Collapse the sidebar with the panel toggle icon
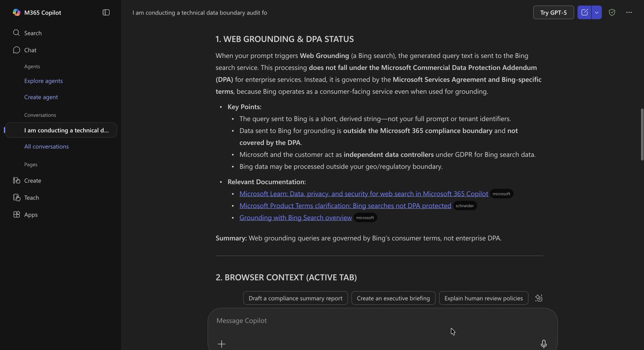The width and height of the screenshot is (644, 350). (x=106, y=12)
